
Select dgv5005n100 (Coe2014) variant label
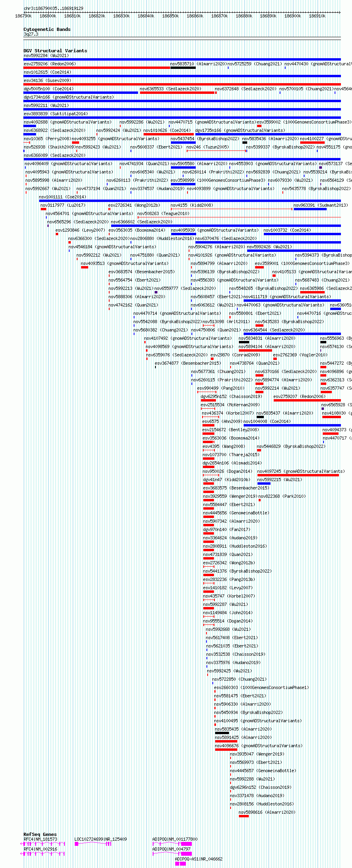[49, 89]
